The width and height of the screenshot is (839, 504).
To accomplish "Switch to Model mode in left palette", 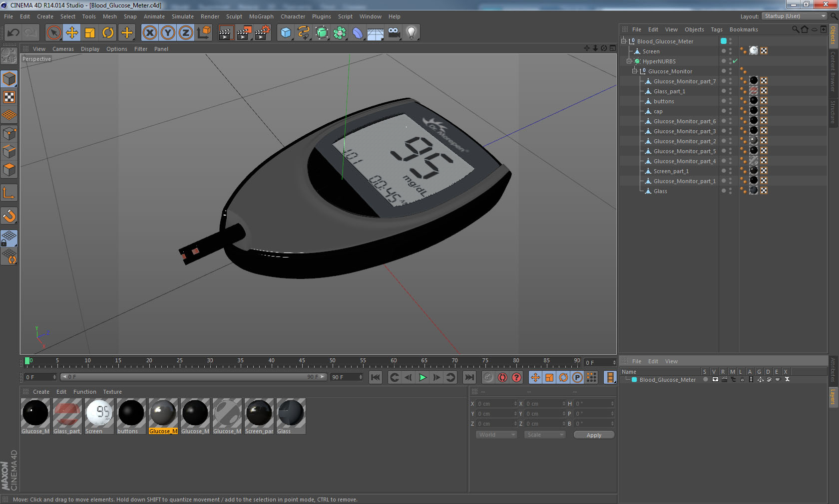I will point(9,79).
